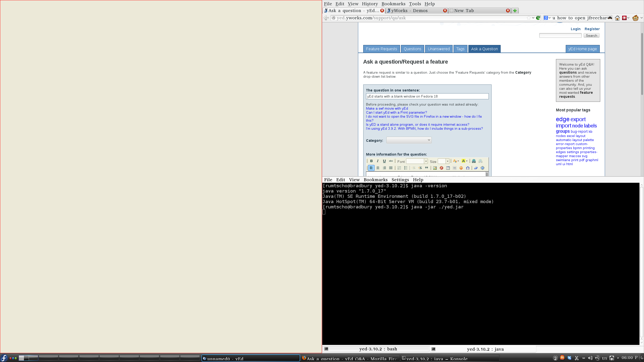Image resolution: width=644 pixels, height=362 pixels.
Task: Insert smiley in the editor
Action: click(x=461, y=168)
